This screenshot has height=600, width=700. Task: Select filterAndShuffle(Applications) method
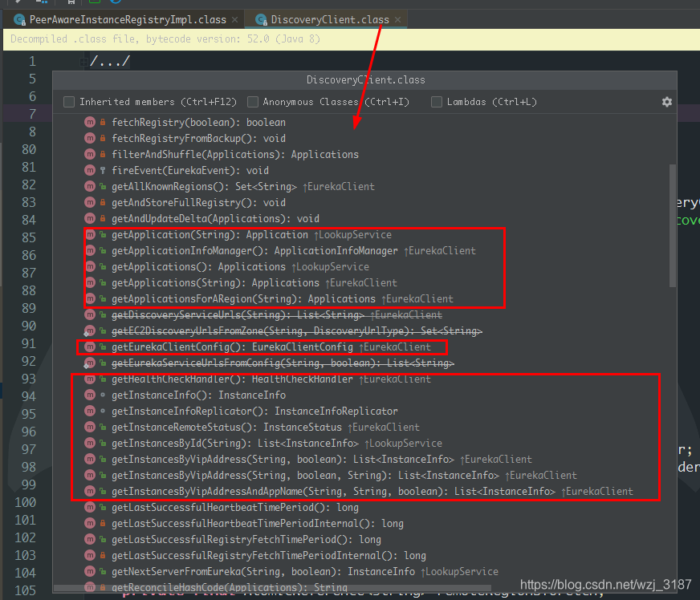pos(235,154)
